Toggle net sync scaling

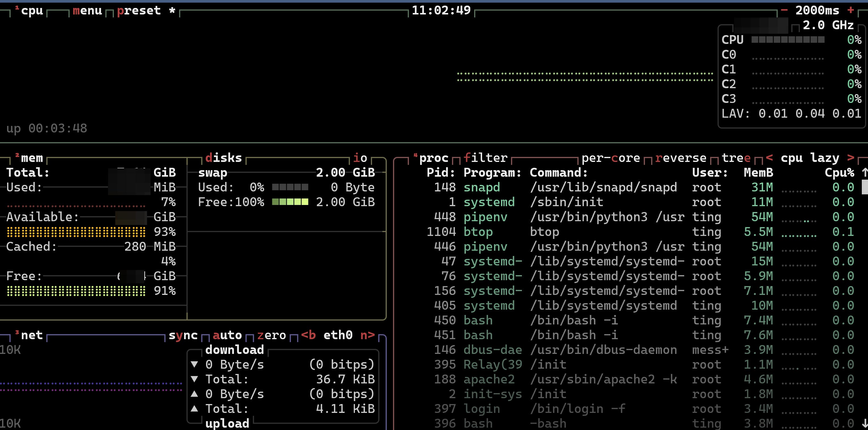(183, 335)
